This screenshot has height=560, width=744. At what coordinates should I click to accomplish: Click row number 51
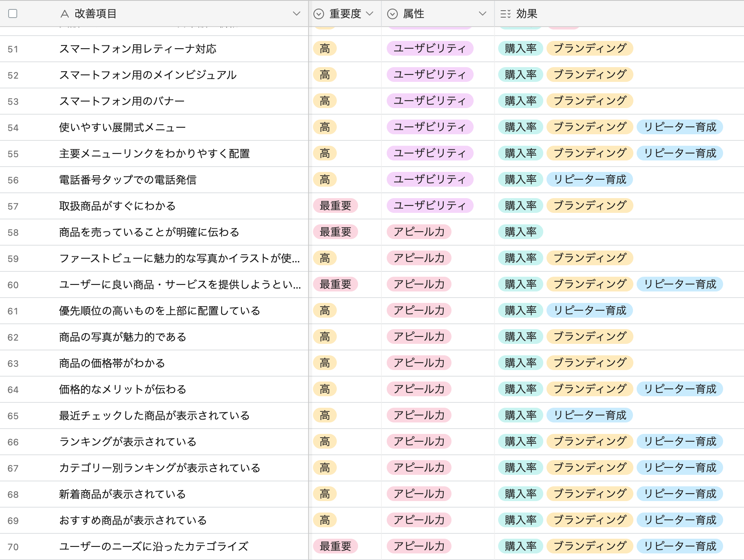coord(13,49)
